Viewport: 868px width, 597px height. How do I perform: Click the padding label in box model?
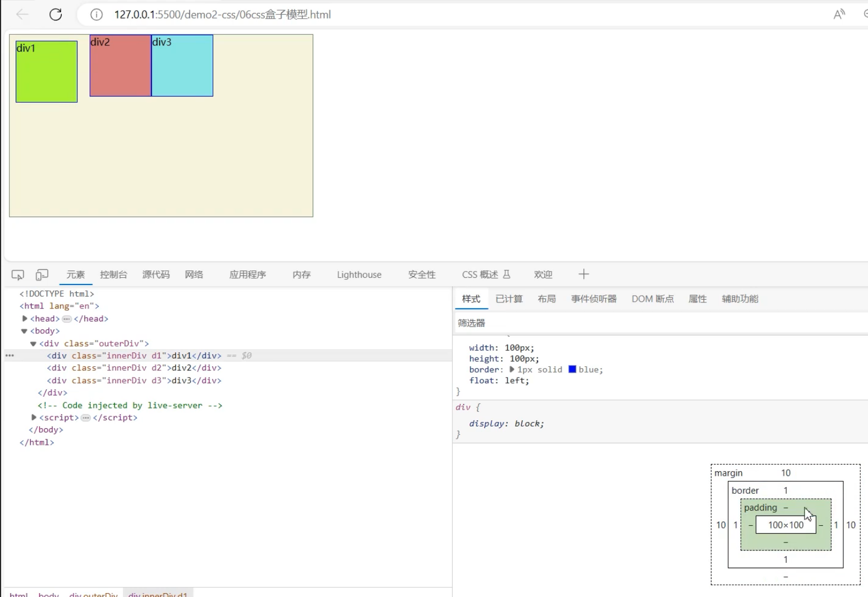[x=760, y=508]
